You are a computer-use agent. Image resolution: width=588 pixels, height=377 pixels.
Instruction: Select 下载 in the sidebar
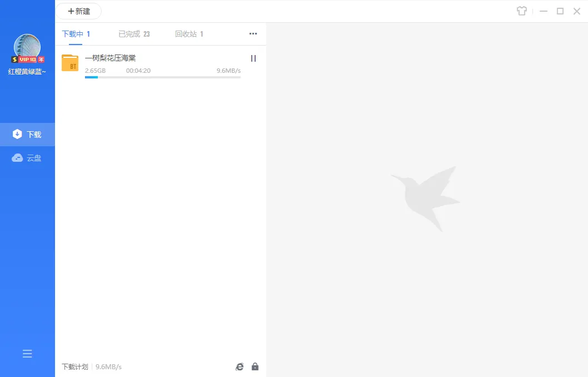[x=27, y=135]
